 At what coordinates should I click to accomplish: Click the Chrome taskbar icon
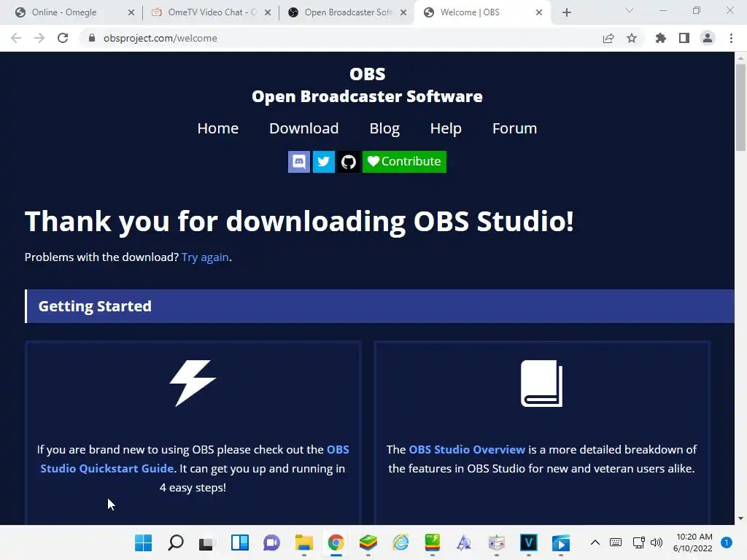(x=336, y=542)
